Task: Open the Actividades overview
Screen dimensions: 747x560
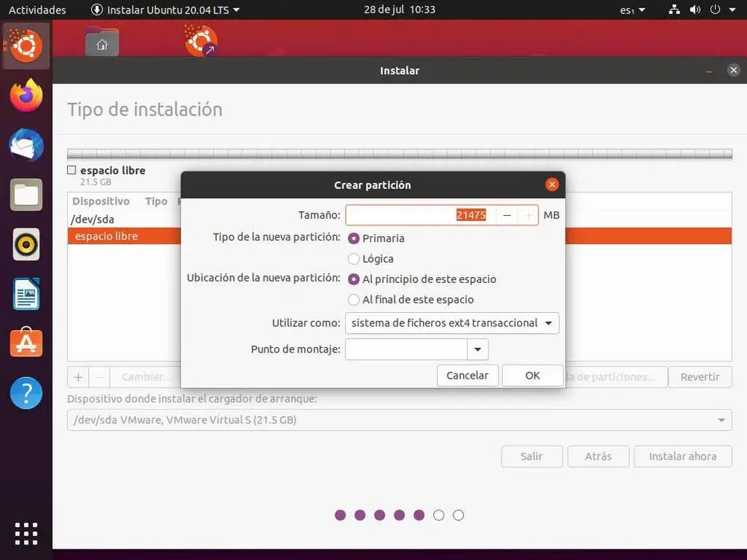Action: (x=37, y=10)
